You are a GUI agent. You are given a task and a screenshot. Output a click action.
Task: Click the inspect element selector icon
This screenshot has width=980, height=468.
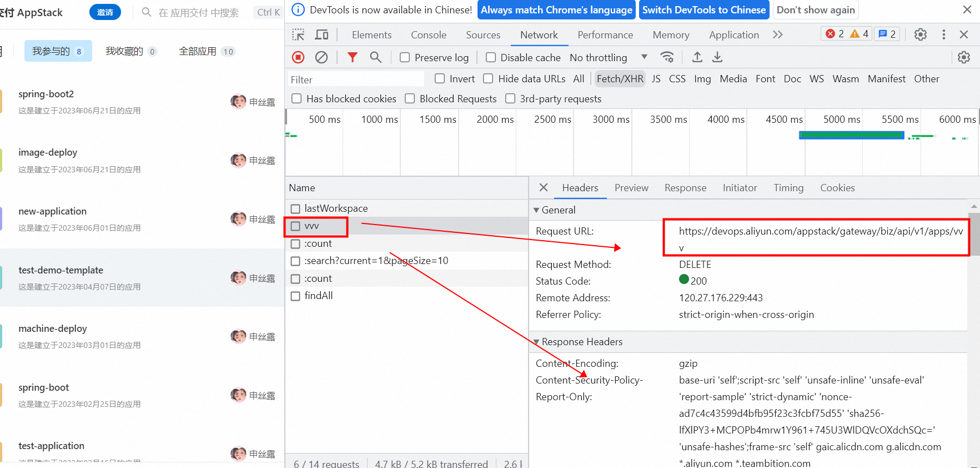point(298,34)
